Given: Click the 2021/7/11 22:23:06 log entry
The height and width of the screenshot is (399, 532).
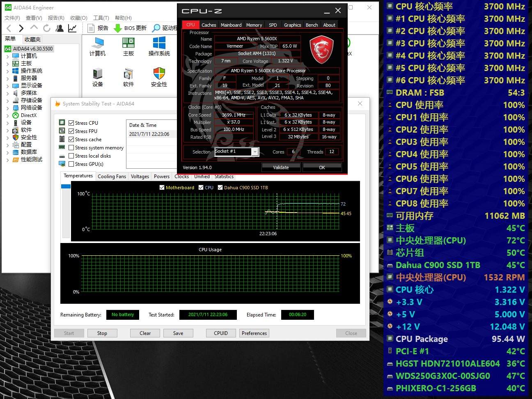Looking at the screenshot, I should pyautogui.click(x=149, y=134).
